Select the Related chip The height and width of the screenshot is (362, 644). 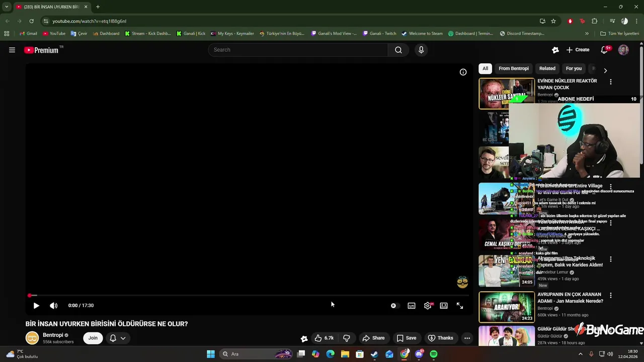click(x=547, y=68)
